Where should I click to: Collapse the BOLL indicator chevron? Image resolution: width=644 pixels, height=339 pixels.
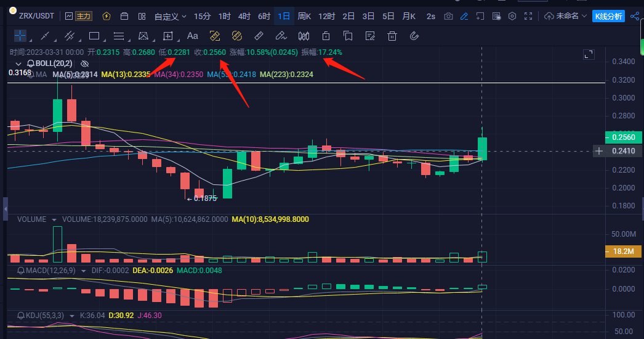(x=18, y=63)
